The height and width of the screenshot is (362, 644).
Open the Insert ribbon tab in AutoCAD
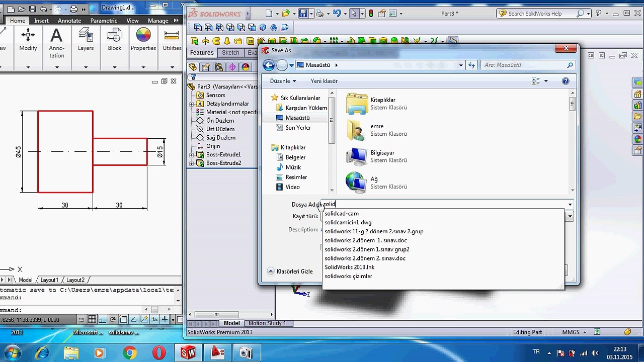coord(42,21)
